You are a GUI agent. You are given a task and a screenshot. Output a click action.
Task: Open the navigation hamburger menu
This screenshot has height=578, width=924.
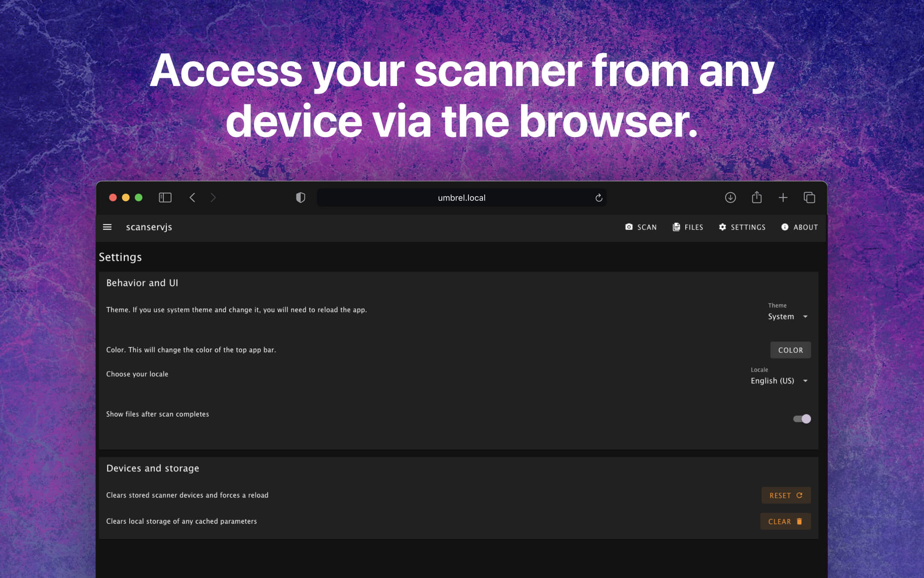pyautogui.click(x=107, y=227)
